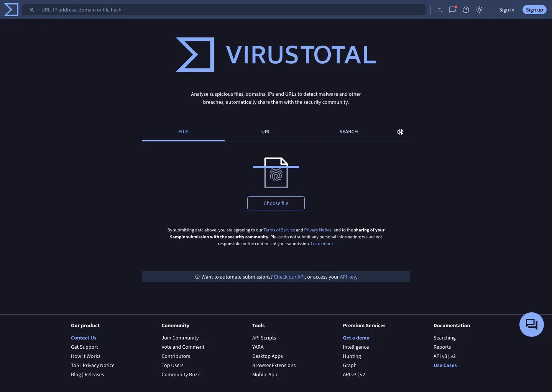Click Join Community link
Image resolution: width=552 pixels, height=392 pixels.
pos(180,338)
